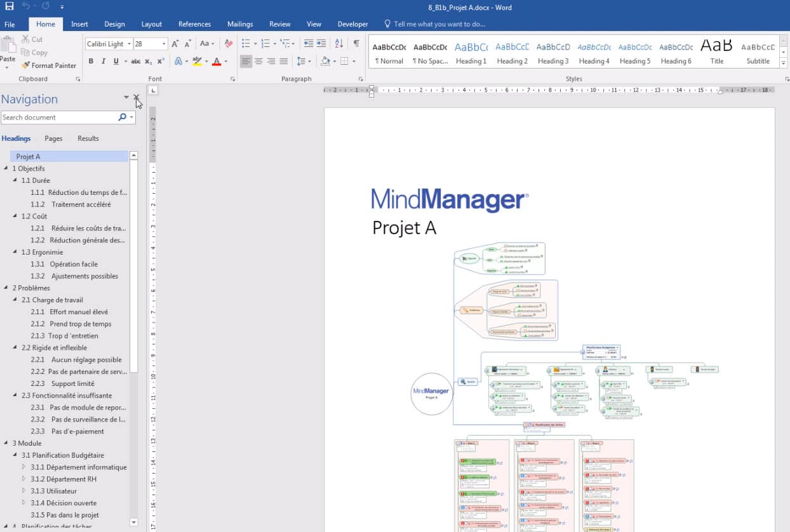Click the Multilevel List icon

(285, 44)
